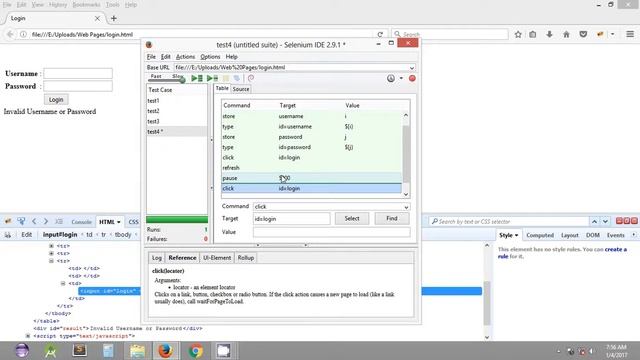Open the DOM side panel tab
The image size is (640, 360).
[x=593, y=236]
